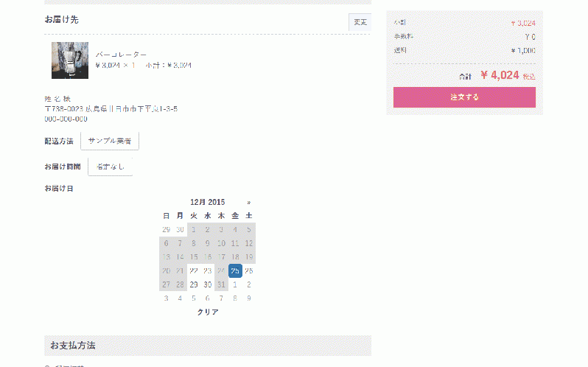Go to next month in calendar
Screen dimensions: 588x367
(248, 203)
